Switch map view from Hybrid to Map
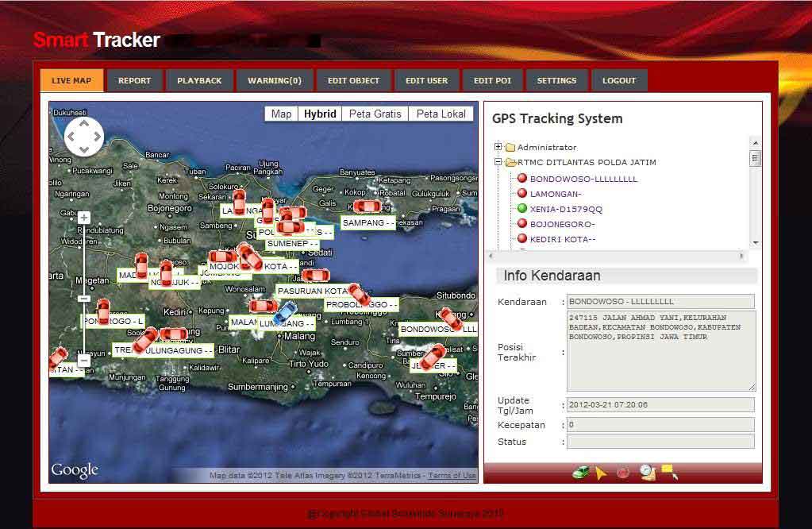812x529 pixels. (x=280, y=114)
